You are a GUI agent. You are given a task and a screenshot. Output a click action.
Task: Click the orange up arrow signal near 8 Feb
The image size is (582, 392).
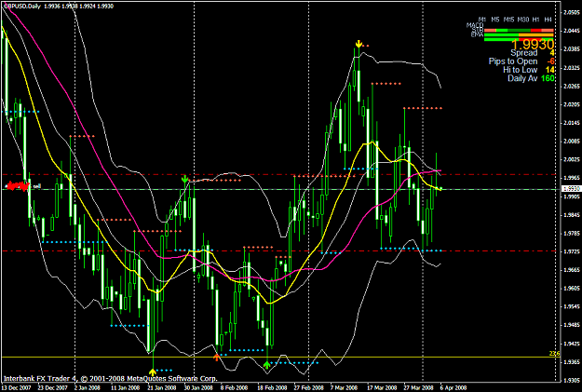(216, 358)
